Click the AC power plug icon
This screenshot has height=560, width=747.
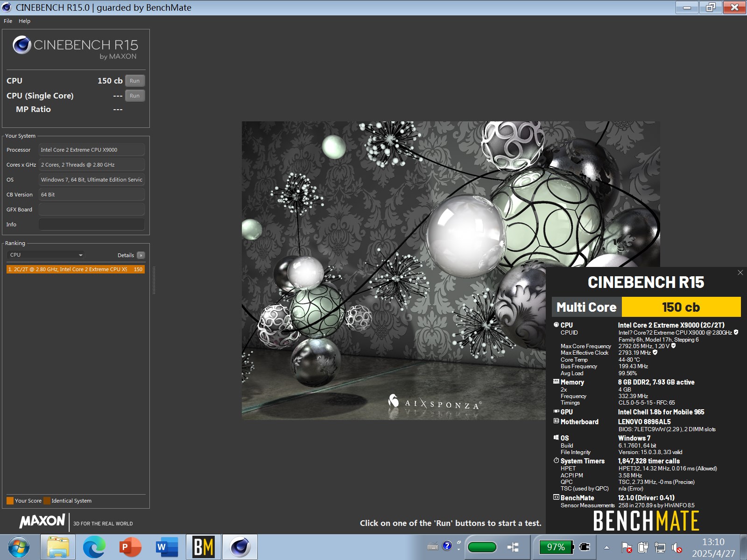coord(585,546)
